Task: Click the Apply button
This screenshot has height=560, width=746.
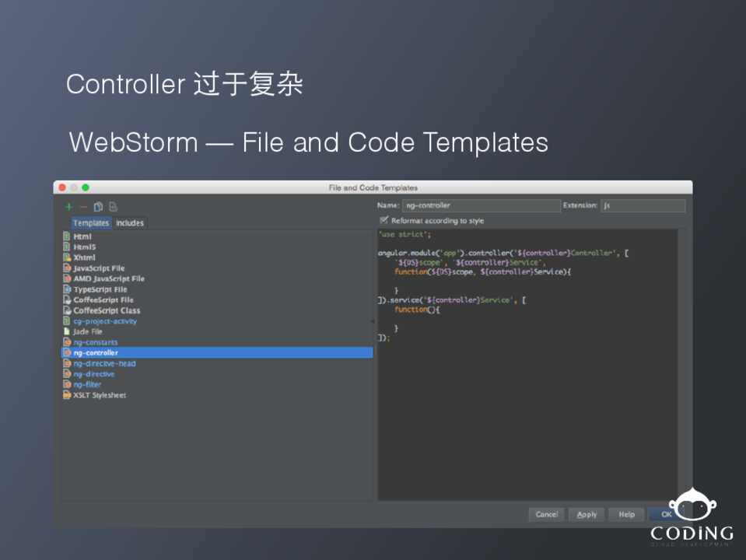Action: click(587, 514)
